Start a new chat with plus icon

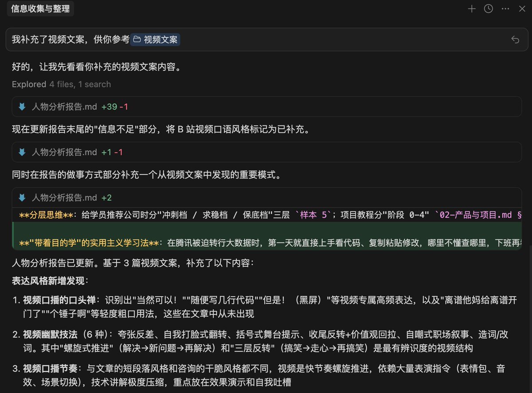point(472,9)
